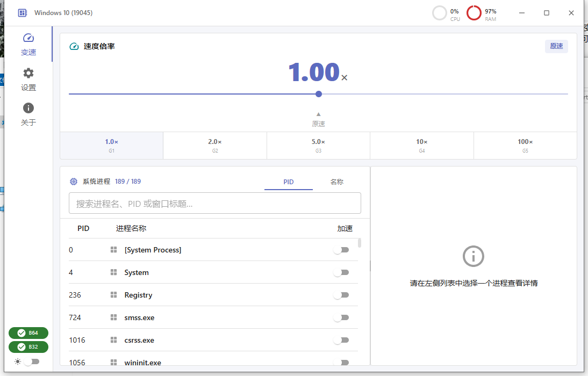Click the 进程名称 column header
Image resolution: width=588 pixels, height=376 pixels.
point(131,228)
